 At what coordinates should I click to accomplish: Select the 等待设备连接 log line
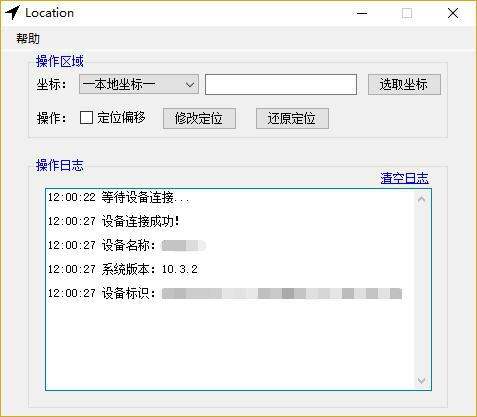tap(119, 197)
